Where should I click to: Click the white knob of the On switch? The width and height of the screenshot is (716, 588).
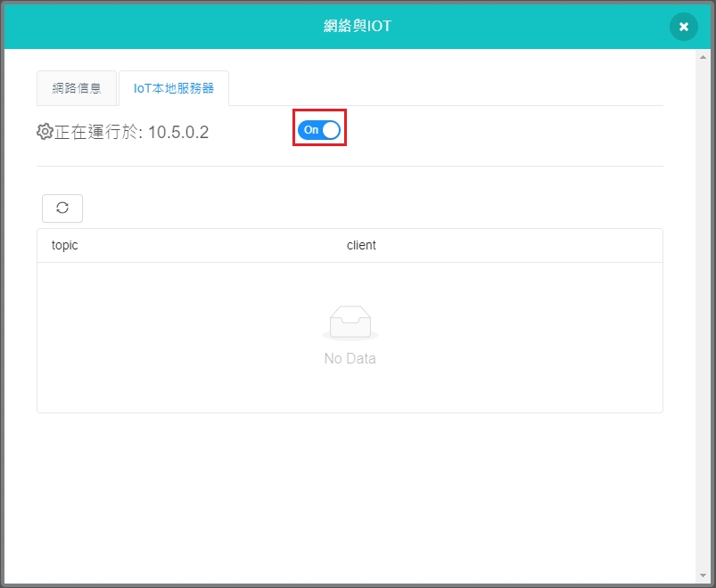tap(330, 130)
